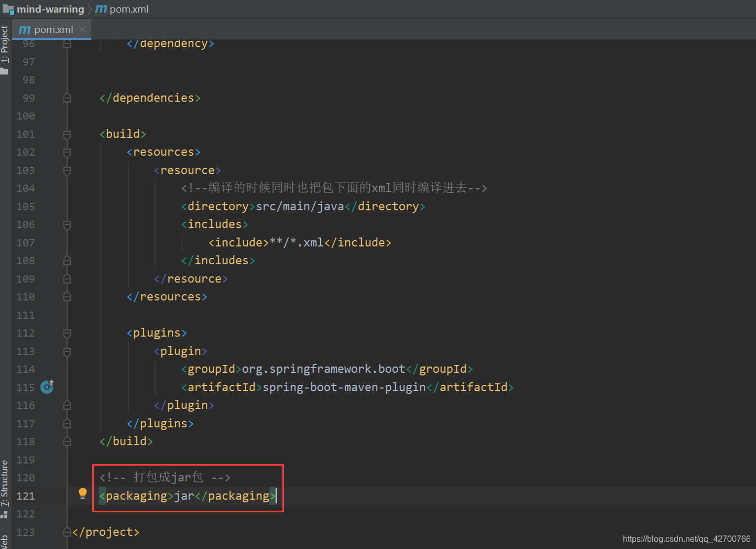Click fold marker at closing includes line 108
The height and width of the screenshot is (549, 756).
click(x=67, y=261)
